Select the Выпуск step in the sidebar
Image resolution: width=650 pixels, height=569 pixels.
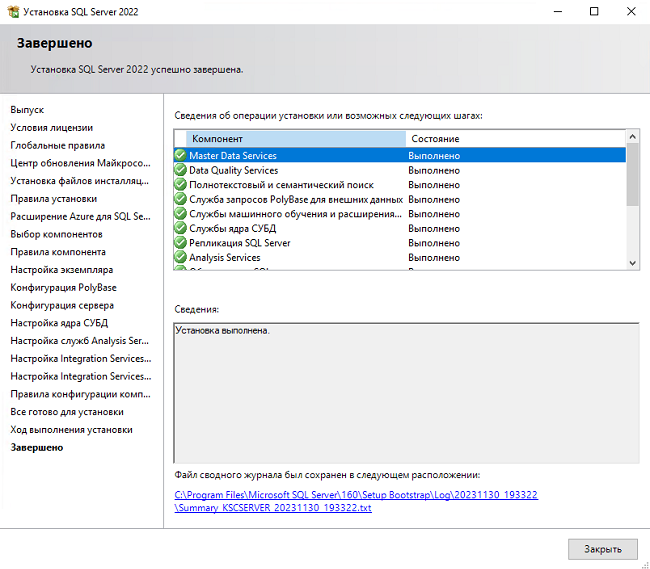coord(27,109)
